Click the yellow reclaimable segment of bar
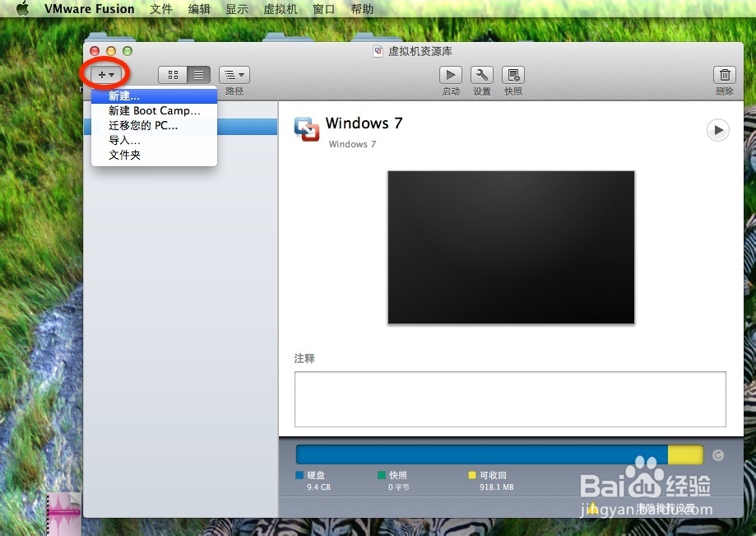This screenshot has width=756, height=536. pyautogui.click(x=685, y=455)
